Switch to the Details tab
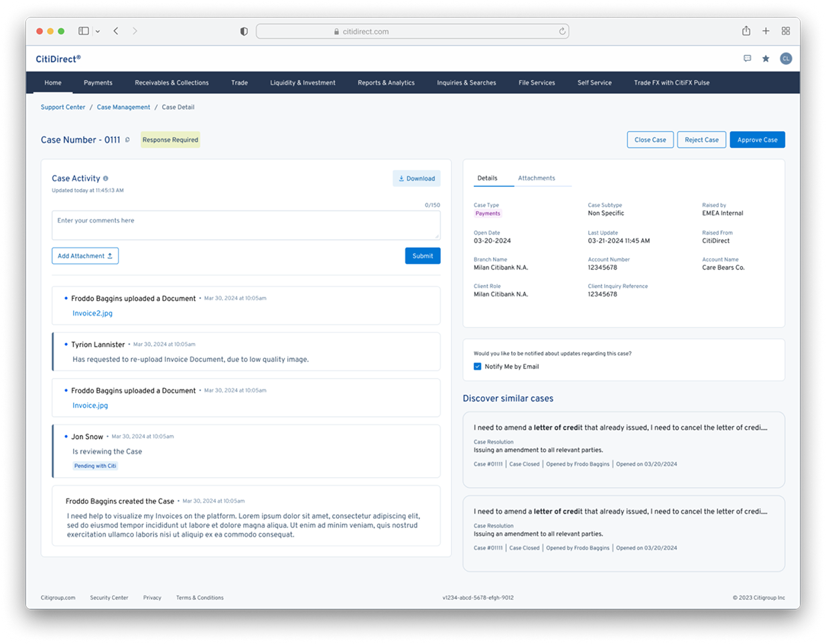This screenshot has height=644, width=826. coord(487,178)
